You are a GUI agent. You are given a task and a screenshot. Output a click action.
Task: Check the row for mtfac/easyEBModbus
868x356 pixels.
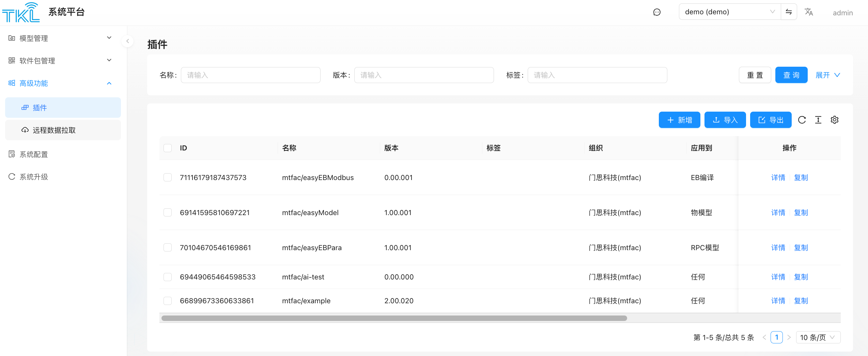click(x=168, y=177)
